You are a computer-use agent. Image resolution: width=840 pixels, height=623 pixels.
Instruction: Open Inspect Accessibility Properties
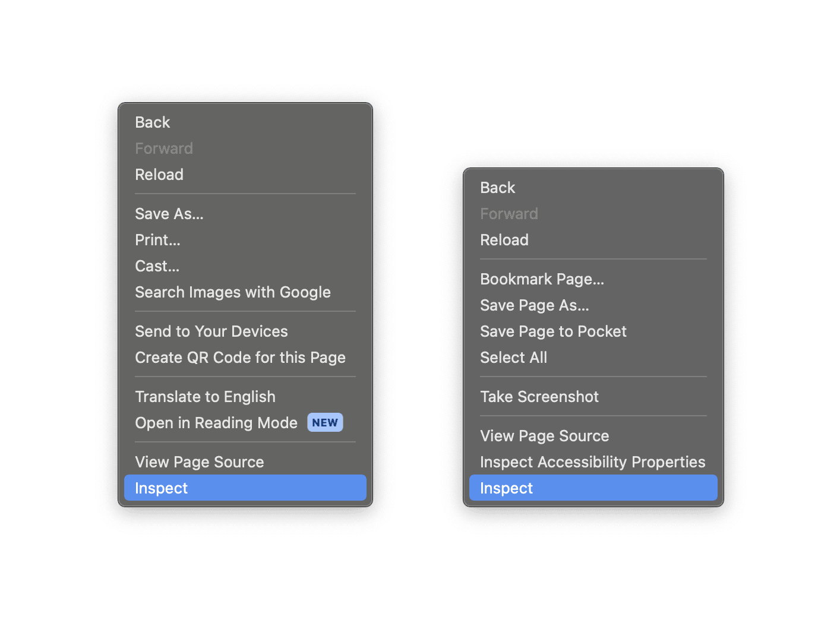click(x=592, y=462)
